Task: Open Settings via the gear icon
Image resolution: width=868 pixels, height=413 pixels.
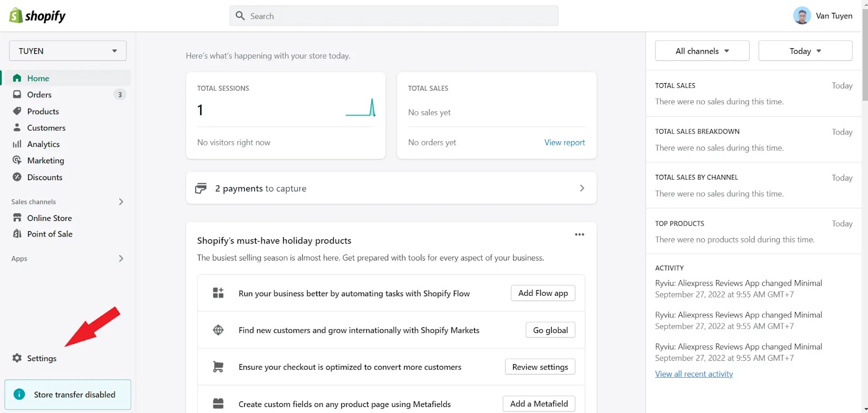Action: coord(17,358)
